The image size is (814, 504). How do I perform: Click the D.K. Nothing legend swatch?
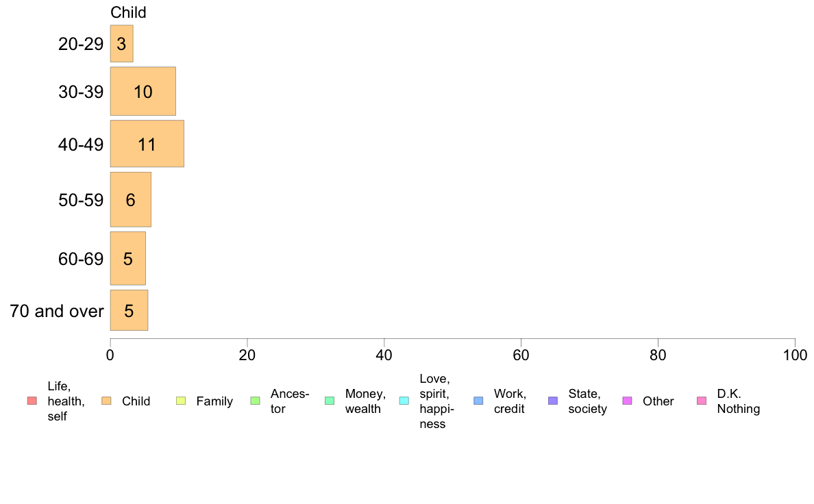point(702,401)
